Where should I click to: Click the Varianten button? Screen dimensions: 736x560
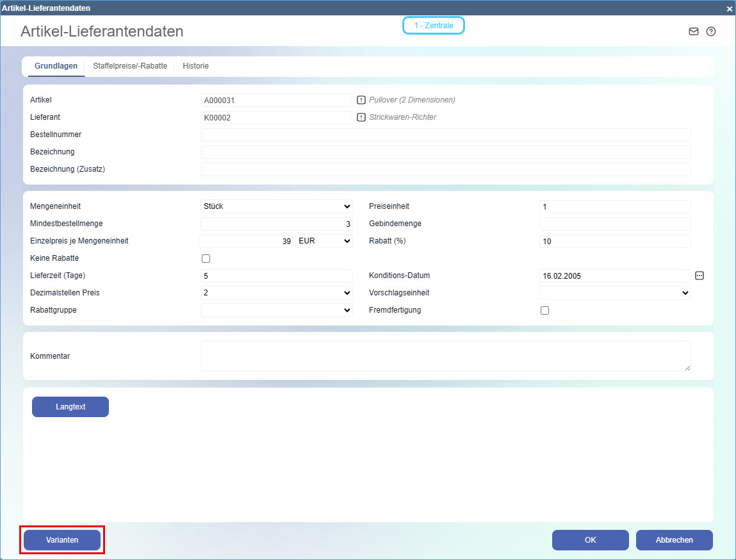[62, 540]
